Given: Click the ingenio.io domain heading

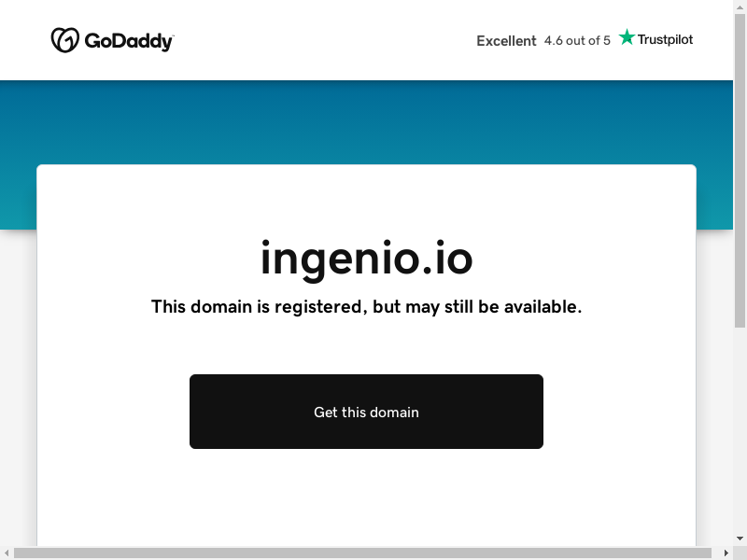Looking at the screenshot, I should coord(366,259).
